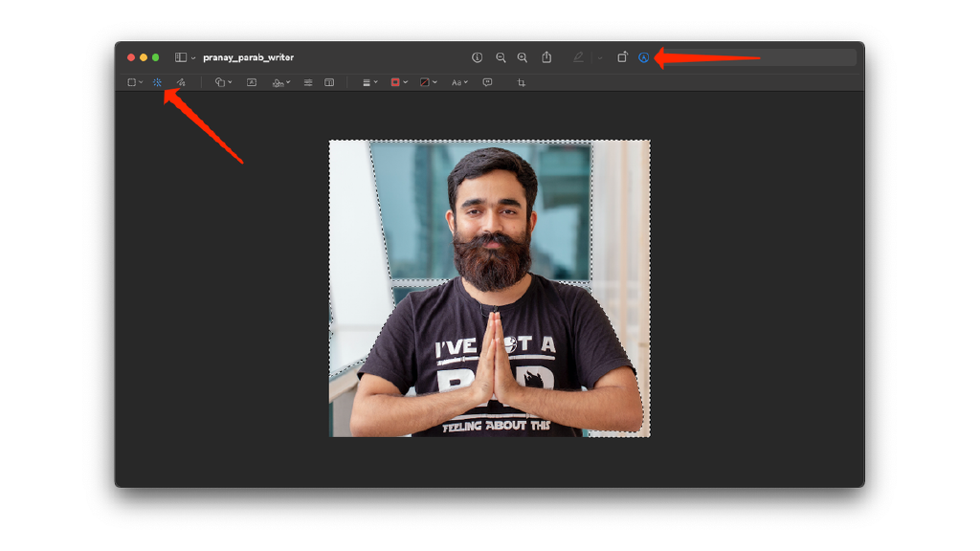This screenshot has width=980, height=551.
Task: Open the Share button menu
Action: [x=546, y=57]
